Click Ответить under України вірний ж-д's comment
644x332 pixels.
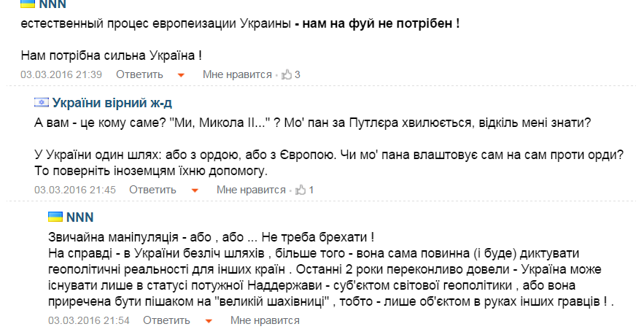coord(152,190)
